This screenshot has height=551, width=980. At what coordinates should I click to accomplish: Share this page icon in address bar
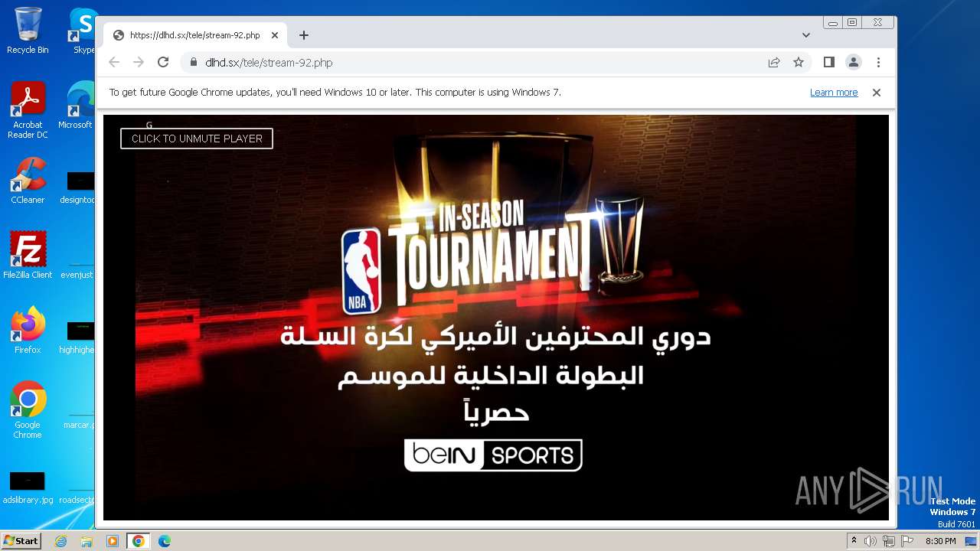tap(774, 63)
